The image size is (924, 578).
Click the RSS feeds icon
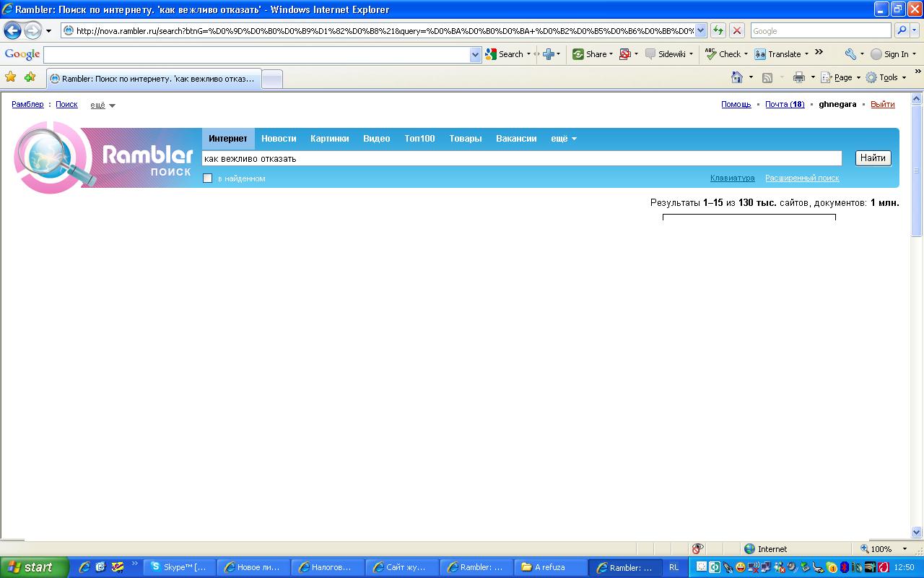[x=767, y=77]
